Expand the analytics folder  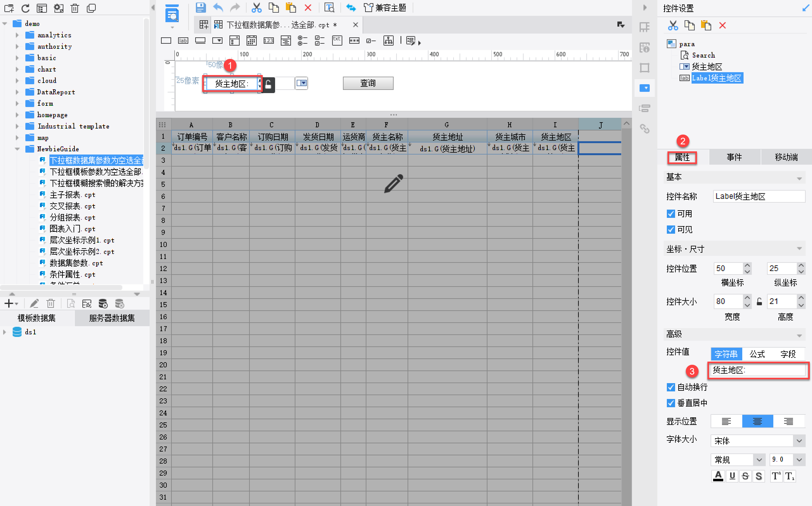coord(17,35)
